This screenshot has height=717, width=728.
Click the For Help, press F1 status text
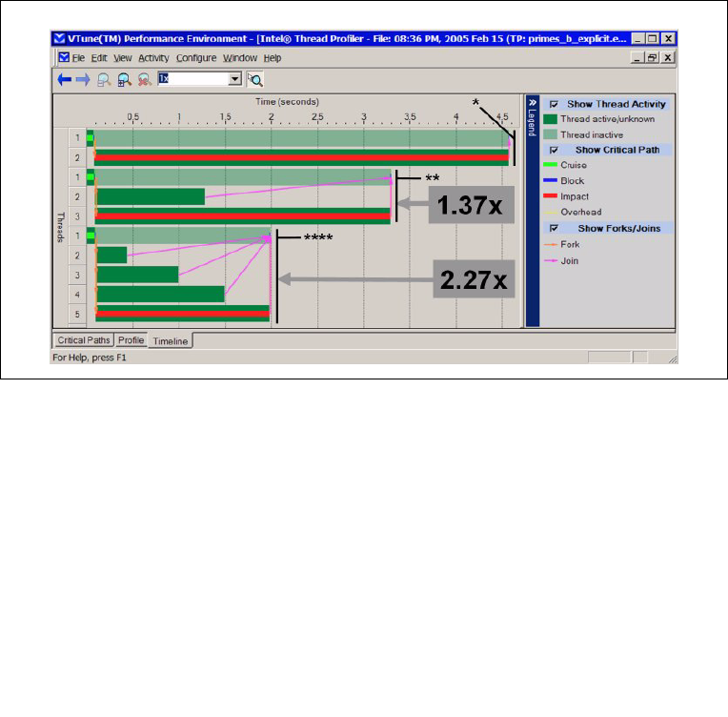[x=90, y=358]
